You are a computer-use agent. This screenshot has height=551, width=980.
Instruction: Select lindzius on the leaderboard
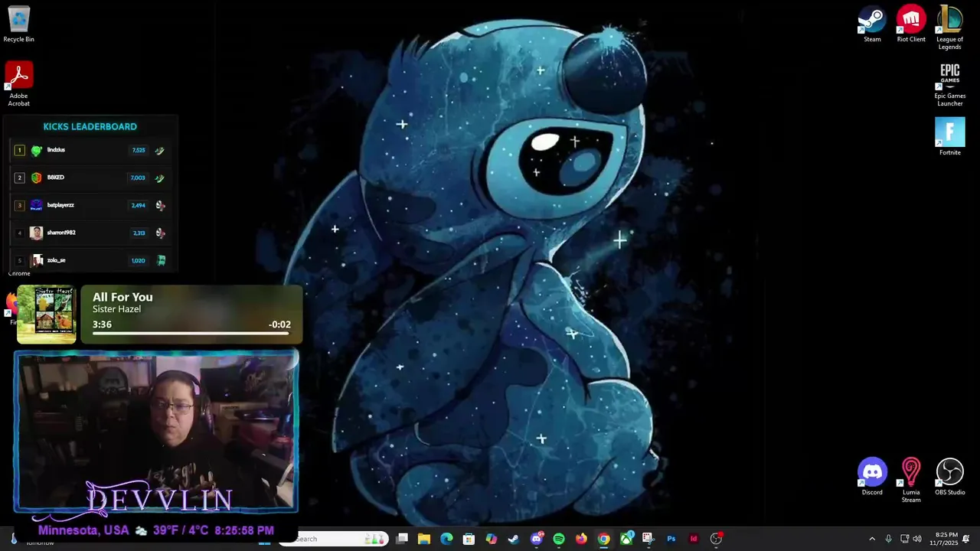tap(56, 150)
